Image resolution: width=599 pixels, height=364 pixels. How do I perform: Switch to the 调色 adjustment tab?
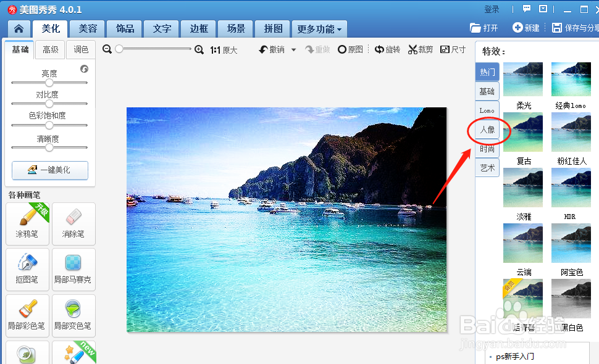point(81,49)
